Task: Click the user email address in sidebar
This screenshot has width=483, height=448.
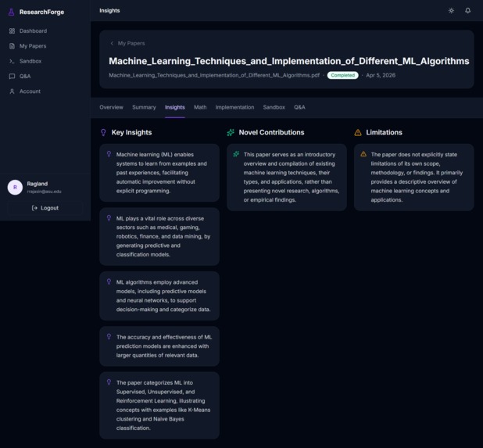Action: [44, 192]
